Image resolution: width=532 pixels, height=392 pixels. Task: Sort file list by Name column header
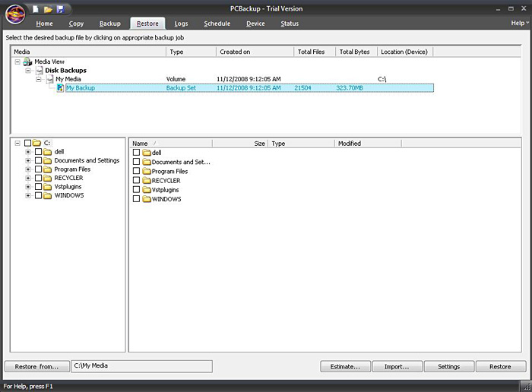pyautogui.click(x=171, y=144)
